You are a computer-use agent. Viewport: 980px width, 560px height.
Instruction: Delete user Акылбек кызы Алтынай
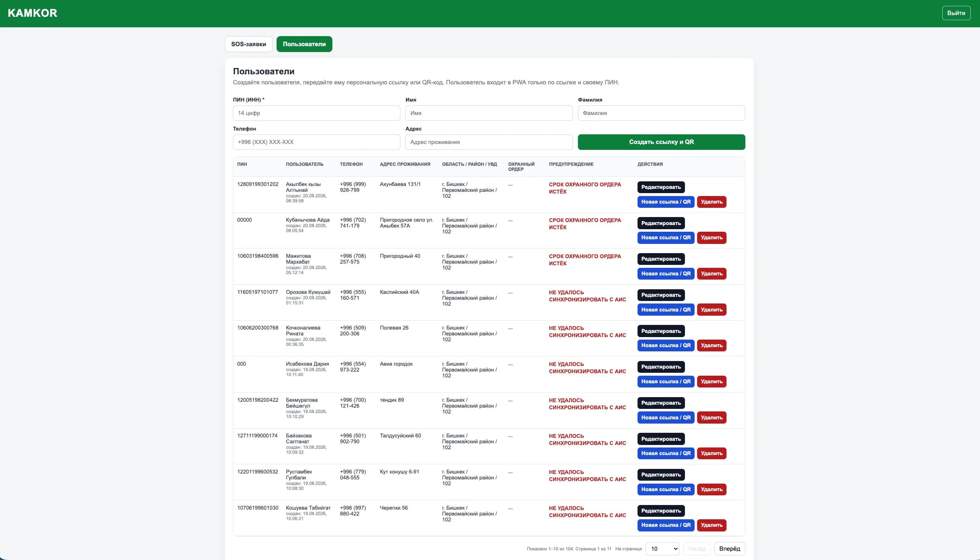coord(711,202)
